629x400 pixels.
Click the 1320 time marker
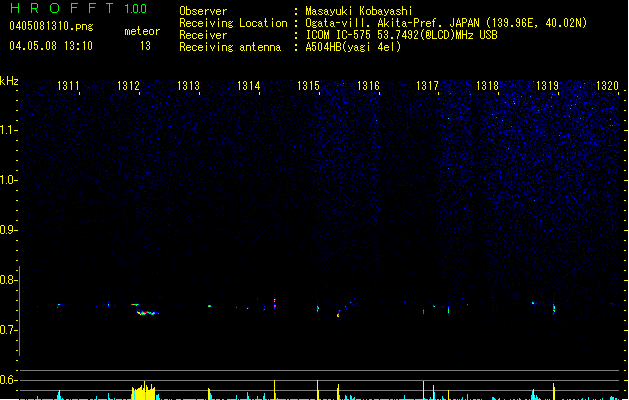click(607, 86)
